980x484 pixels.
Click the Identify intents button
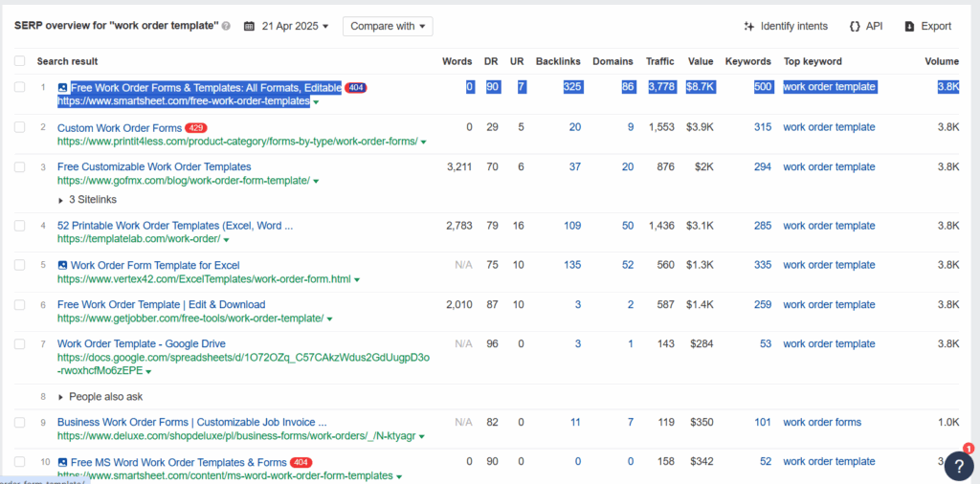click(787, 26)
